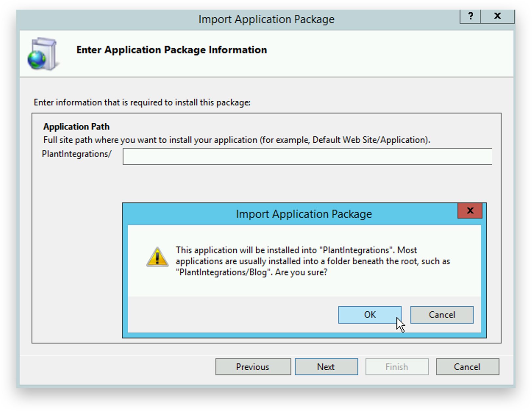This screenshot has width=532, height=411.
Task: Click the Enter information that is required instruction
Action: click(142, 103)
